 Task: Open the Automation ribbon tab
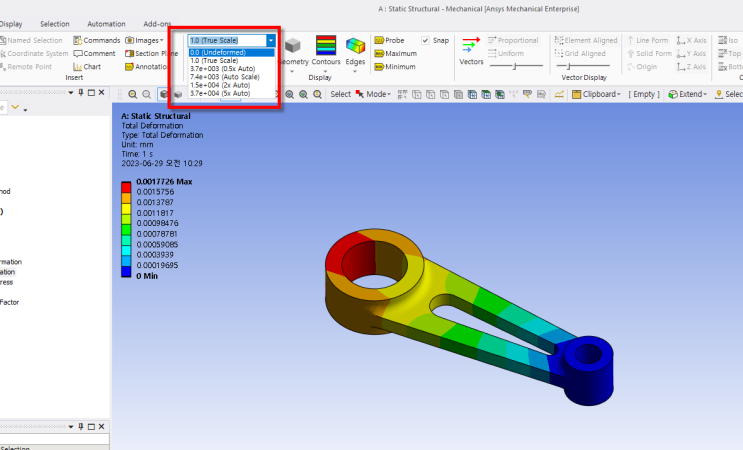tap(106, 24)
